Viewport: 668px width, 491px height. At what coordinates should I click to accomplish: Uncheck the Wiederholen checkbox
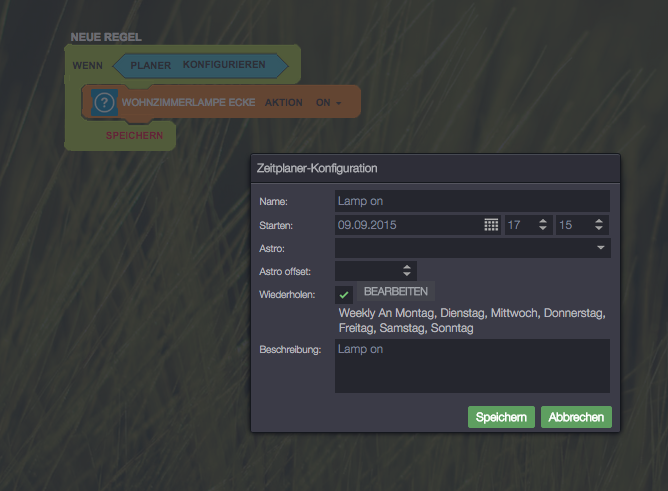(344, 294)
